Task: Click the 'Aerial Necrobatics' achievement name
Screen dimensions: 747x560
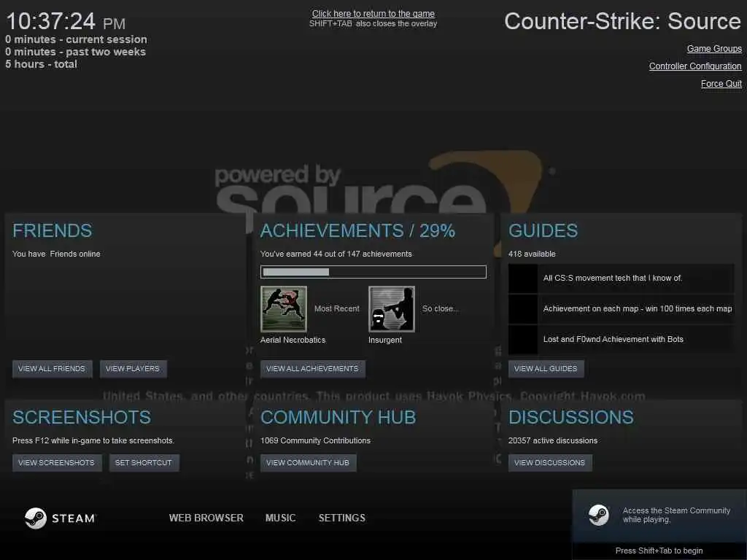Action: pos(293,340)
